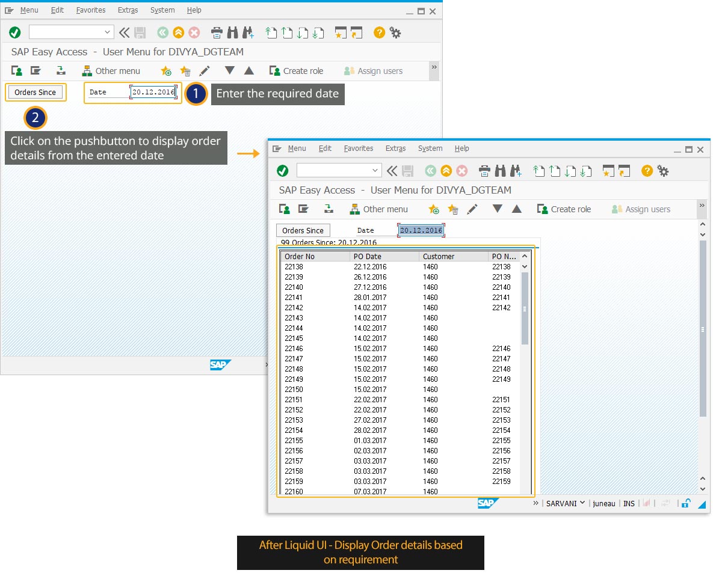Open command field dropdown in back window
Viewport: 722px width, 588px height.
click(x=108, y=32)
